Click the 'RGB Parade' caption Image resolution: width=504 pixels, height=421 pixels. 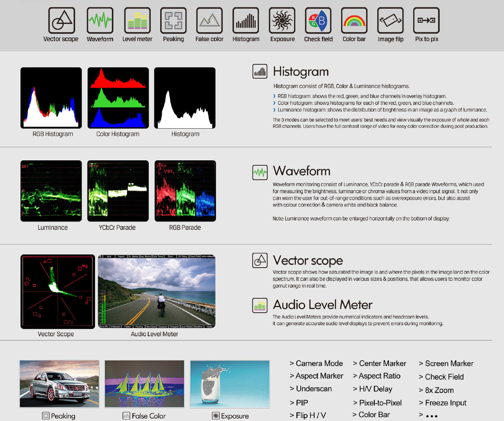[185, 227]
